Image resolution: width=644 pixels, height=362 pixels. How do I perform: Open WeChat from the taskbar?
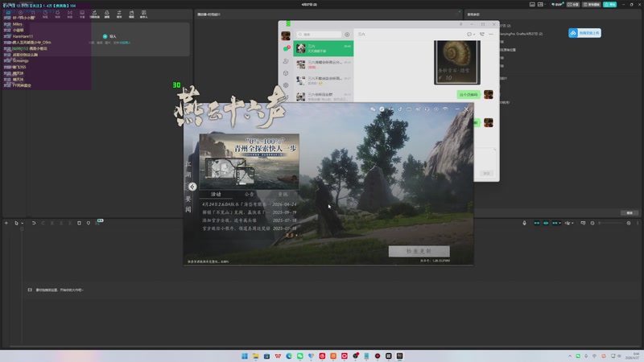(300, 356)
